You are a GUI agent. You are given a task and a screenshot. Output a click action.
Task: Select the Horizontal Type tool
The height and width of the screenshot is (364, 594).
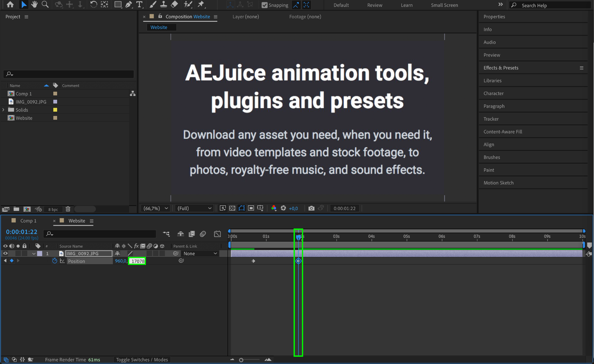click(x=139, y=4)
